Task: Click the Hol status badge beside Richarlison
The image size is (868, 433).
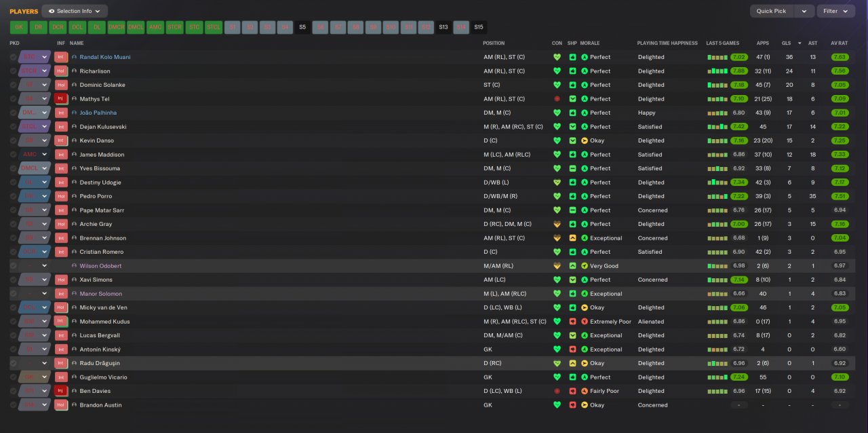Action: [61, 71]
